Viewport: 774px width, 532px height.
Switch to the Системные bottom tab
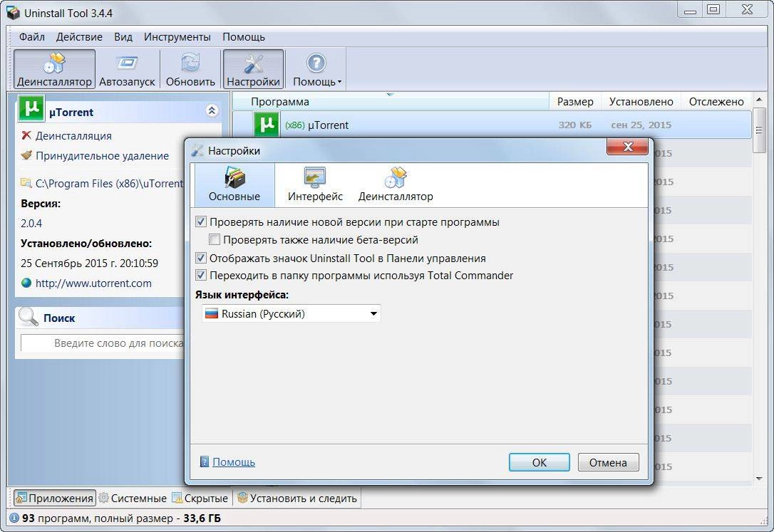coord(133,498)
